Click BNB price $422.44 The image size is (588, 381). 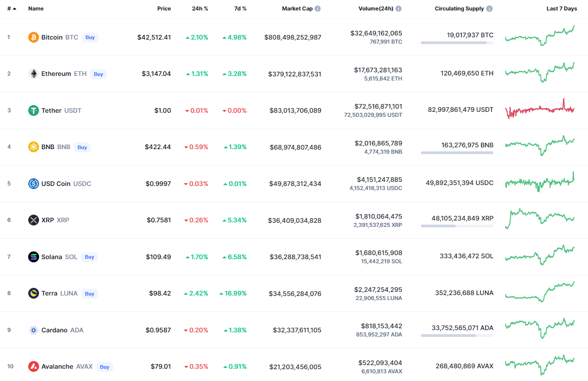tap(158, 147)
